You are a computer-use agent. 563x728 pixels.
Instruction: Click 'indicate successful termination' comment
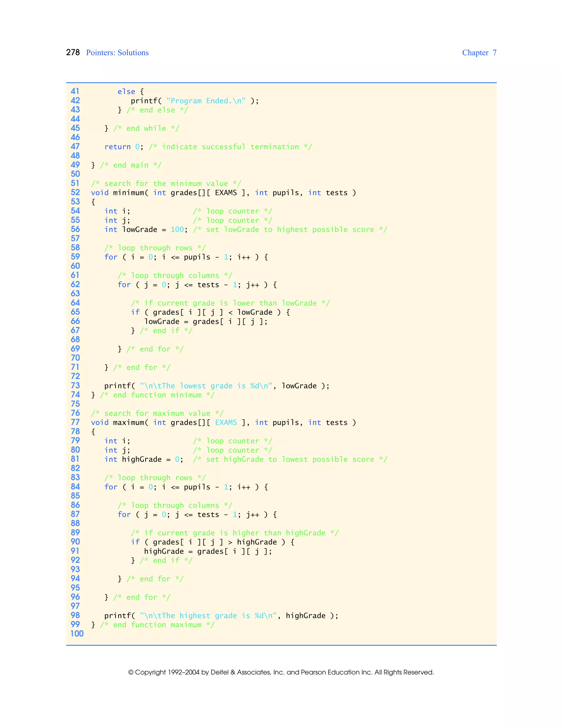[230, 147]
